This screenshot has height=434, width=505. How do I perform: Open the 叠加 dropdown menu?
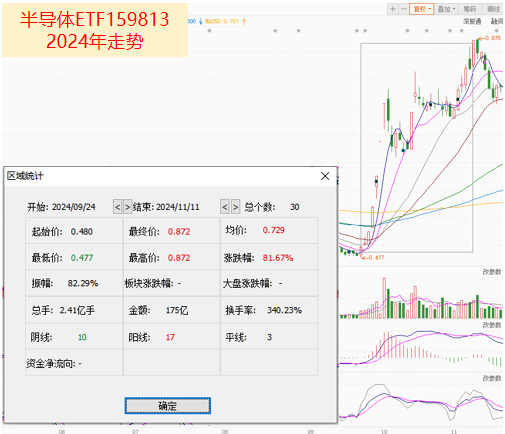point(446,9)
